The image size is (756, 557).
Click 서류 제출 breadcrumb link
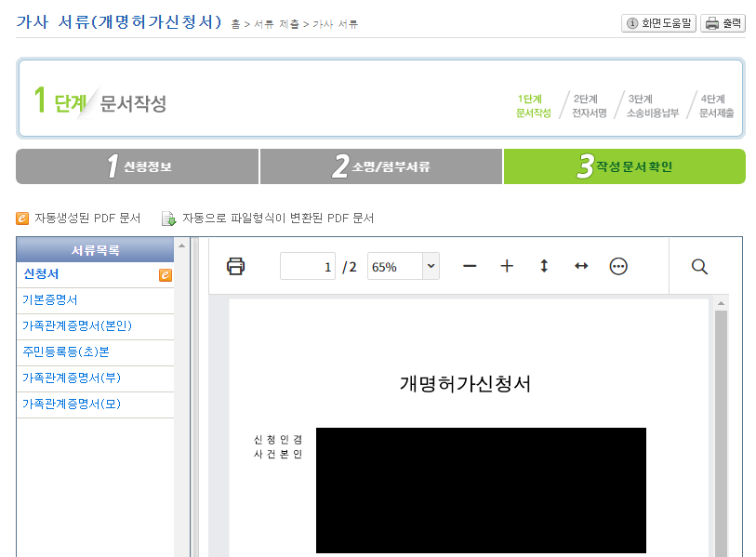point(276,24)
